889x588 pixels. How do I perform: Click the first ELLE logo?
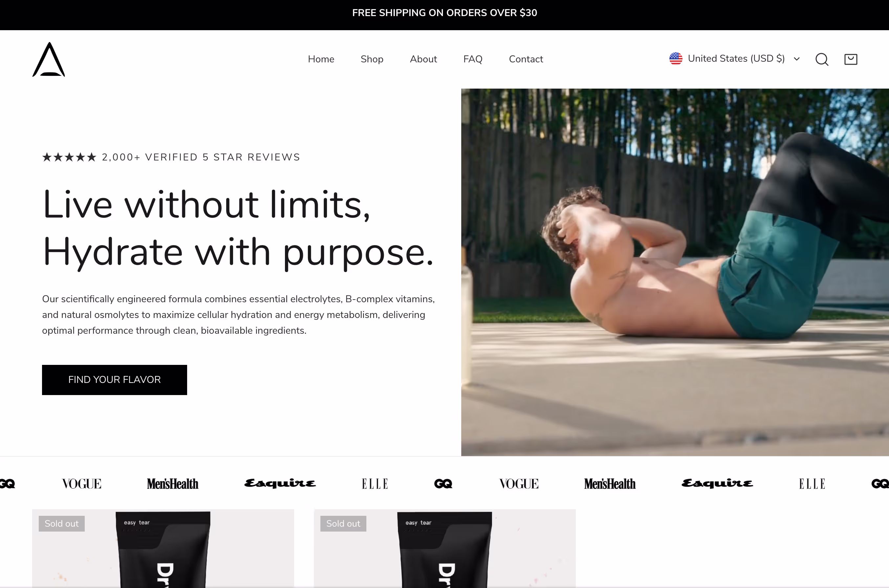(x=375, y=484)
